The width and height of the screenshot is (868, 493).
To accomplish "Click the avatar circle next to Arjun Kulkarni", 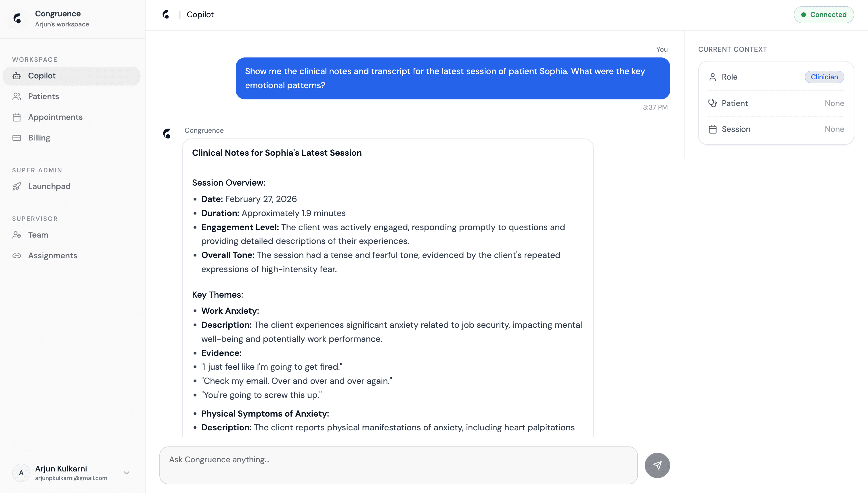I will coord(21,473).
